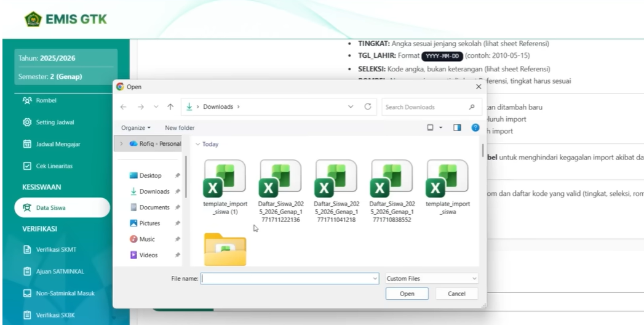The height and width of the screenshot is (325, 644).
Task: Unpin Desktop from quick access
Action: (x=177, y=175)
